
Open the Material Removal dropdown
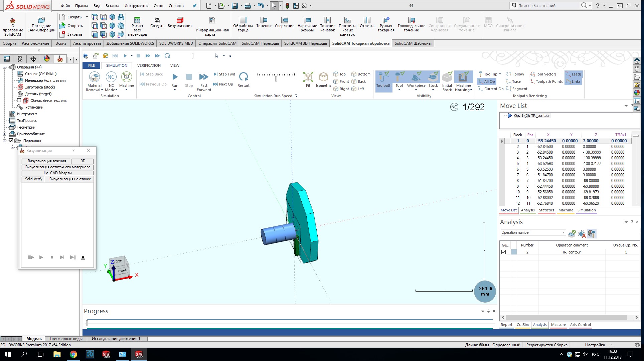(x=102, y=90)
